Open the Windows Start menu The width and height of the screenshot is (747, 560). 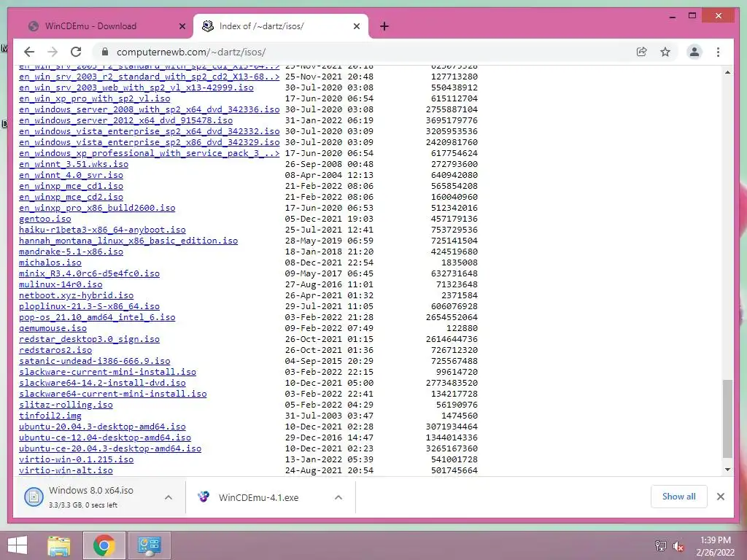(18, 545)
